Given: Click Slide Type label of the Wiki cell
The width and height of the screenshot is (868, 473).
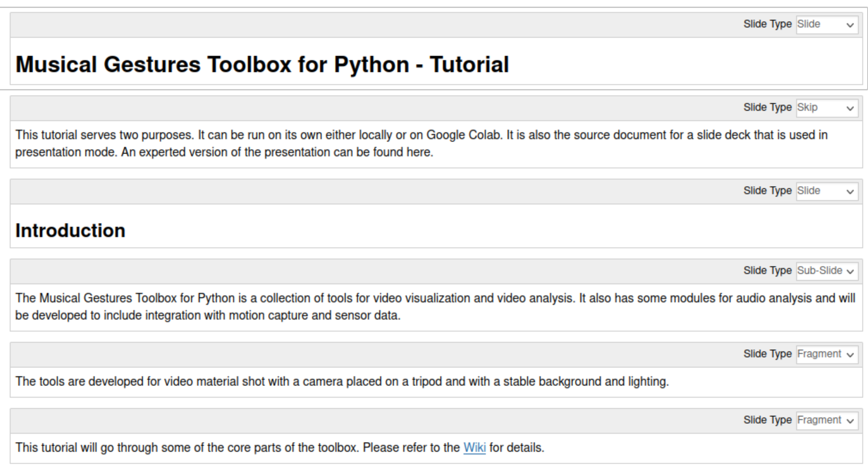Looking at the screenshot, I should [768, 420].
